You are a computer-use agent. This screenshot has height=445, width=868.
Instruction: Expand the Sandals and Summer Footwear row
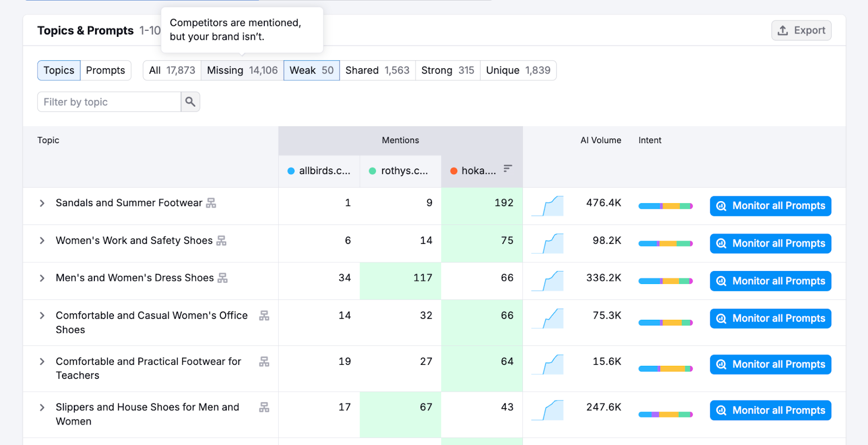click(x=42, y=203)
